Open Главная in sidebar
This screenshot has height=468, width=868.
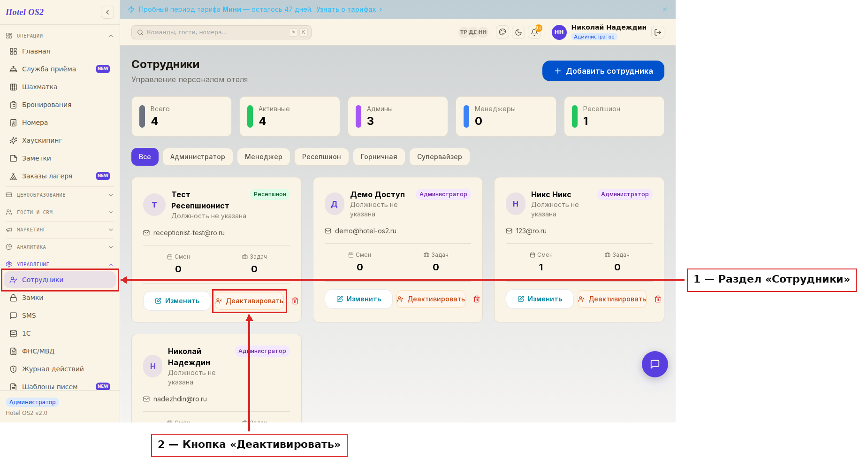59,51
